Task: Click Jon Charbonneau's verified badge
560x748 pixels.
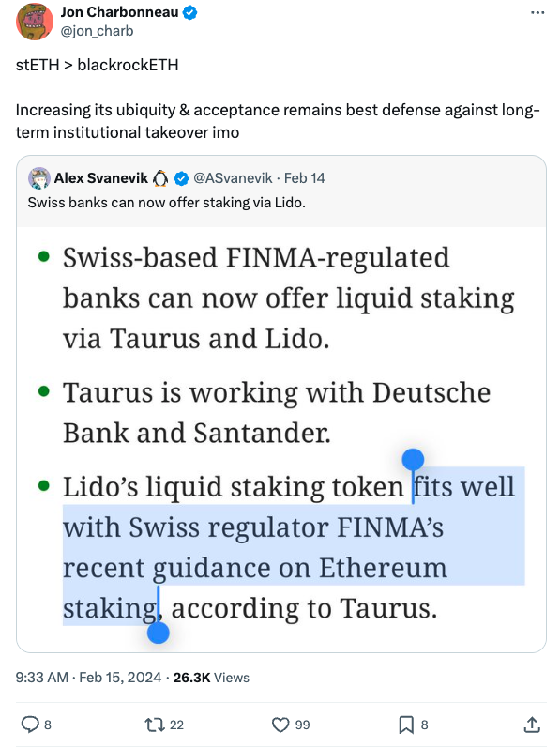Action: coord(190,13)
